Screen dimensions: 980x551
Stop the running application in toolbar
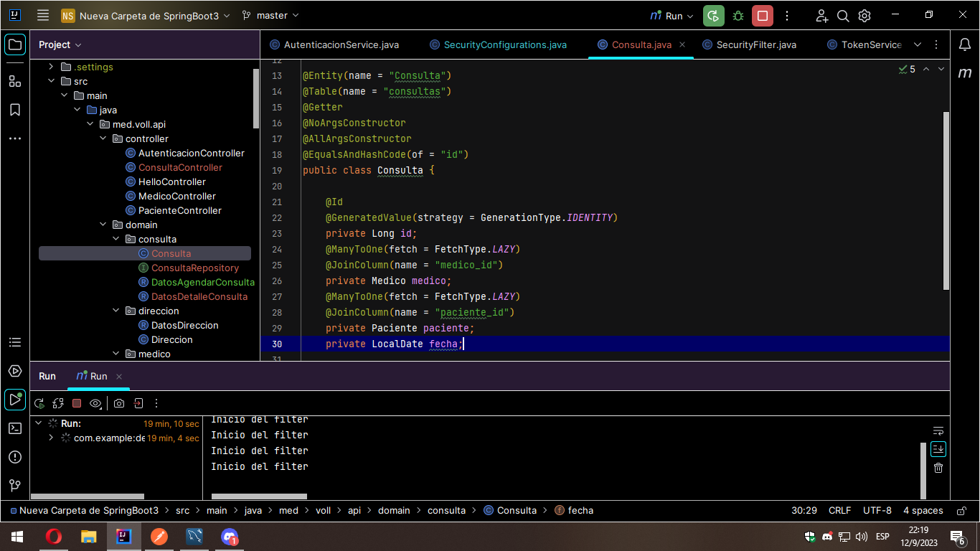pyautogui.click(x=763, y=16)
